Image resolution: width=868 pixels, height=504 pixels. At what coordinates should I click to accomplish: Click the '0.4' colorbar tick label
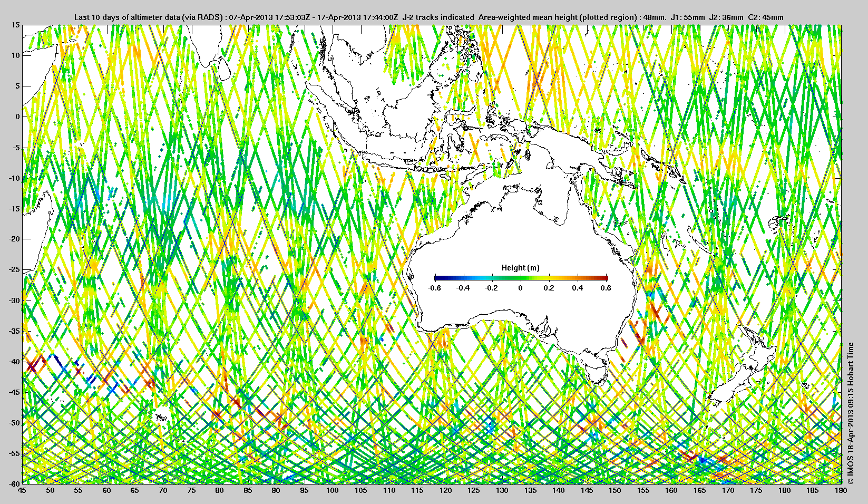(x=578, y=288)
